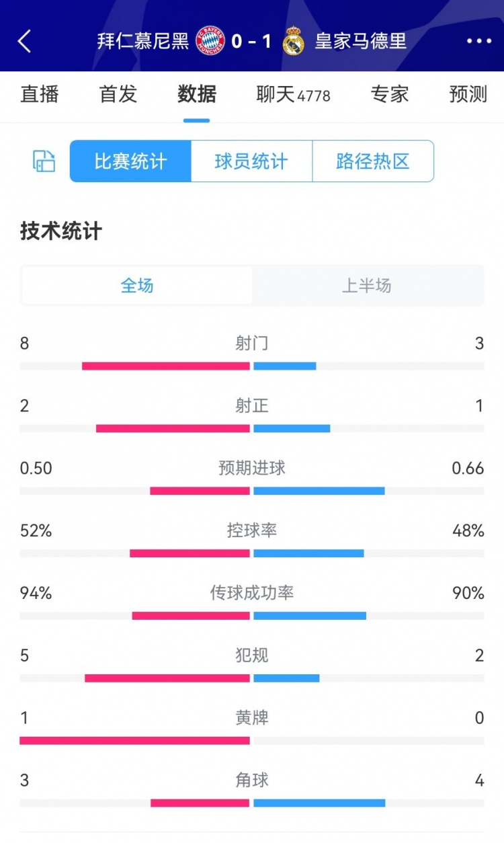Show the 路径热区 heat map view
Image resolution: width=504 pixels, height=843 pixels.
click(373, 161)
